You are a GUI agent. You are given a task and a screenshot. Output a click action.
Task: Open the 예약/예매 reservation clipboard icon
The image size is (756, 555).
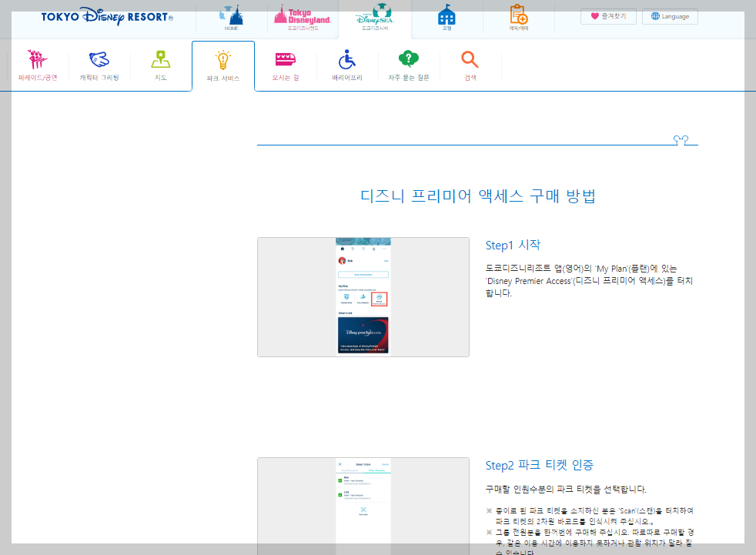tap(519, 18)
